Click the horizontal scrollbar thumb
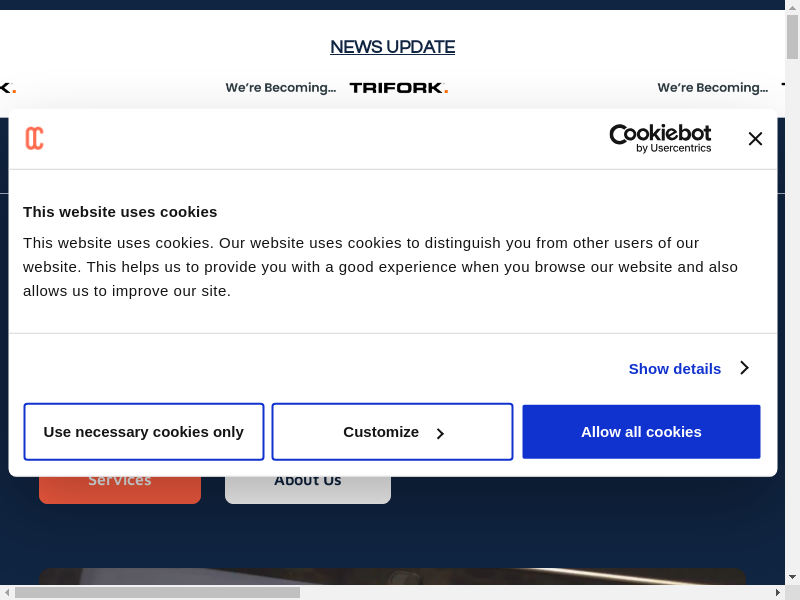Viewport: 800px width, 600px height. coord(157,592)
